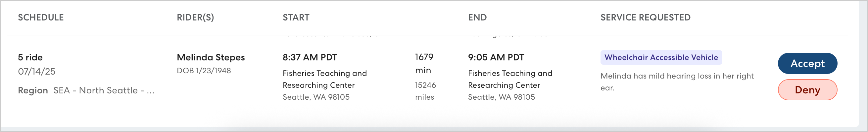Viewport: 868px width, 132px height.
Task: Open rider name Melinda Stepes
Action: pyautogui.click(x=211, y=57)
